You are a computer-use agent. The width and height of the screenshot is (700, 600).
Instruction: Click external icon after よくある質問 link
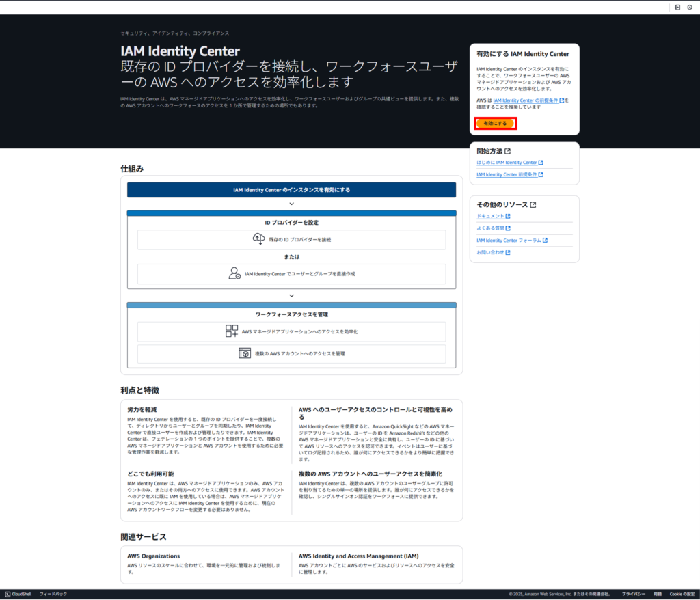(x=508, y=228)
